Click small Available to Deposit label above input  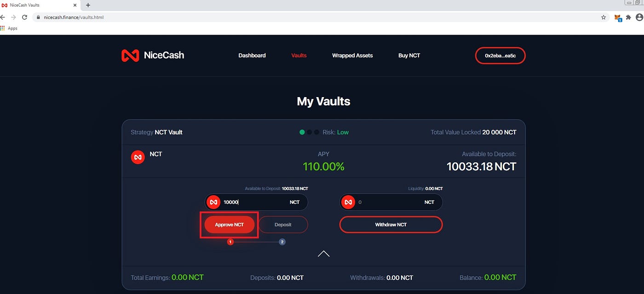276,189
